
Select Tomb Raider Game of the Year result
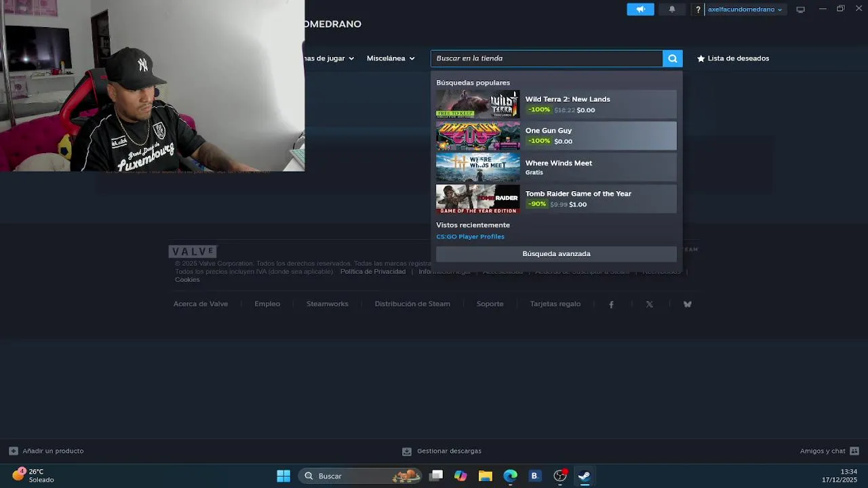(556, 199)
